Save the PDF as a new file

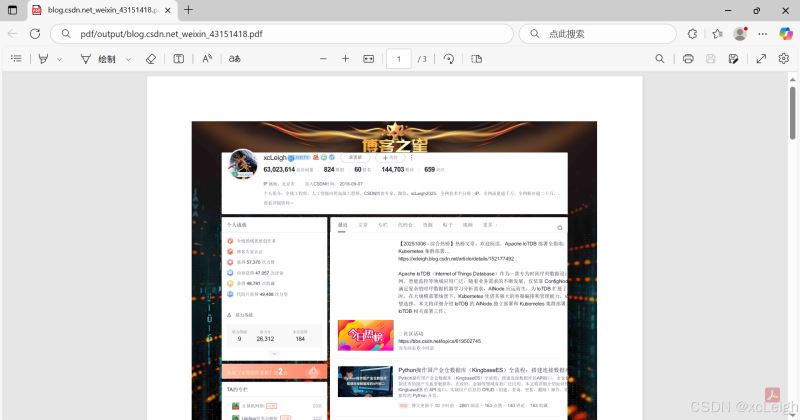click(x=734, y=59)
